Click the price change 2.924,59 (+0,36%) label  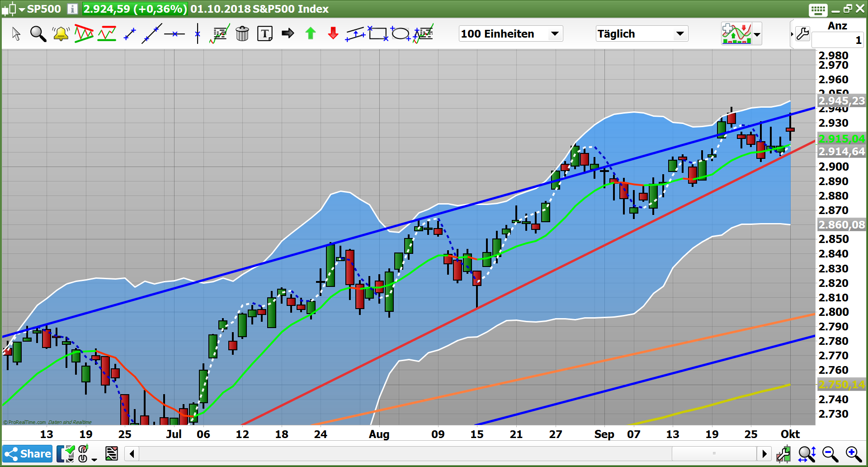(x=135, y=9)
